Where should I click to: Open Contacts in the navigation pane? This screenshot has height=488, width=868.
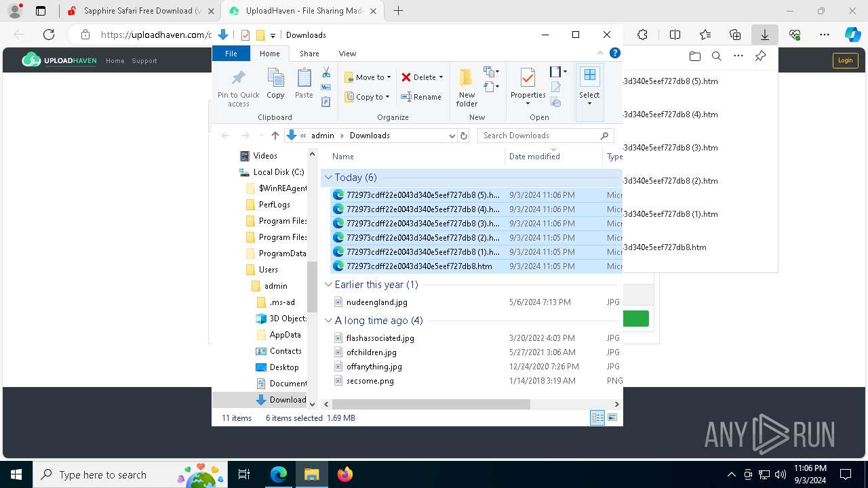[x=285, y=351]
